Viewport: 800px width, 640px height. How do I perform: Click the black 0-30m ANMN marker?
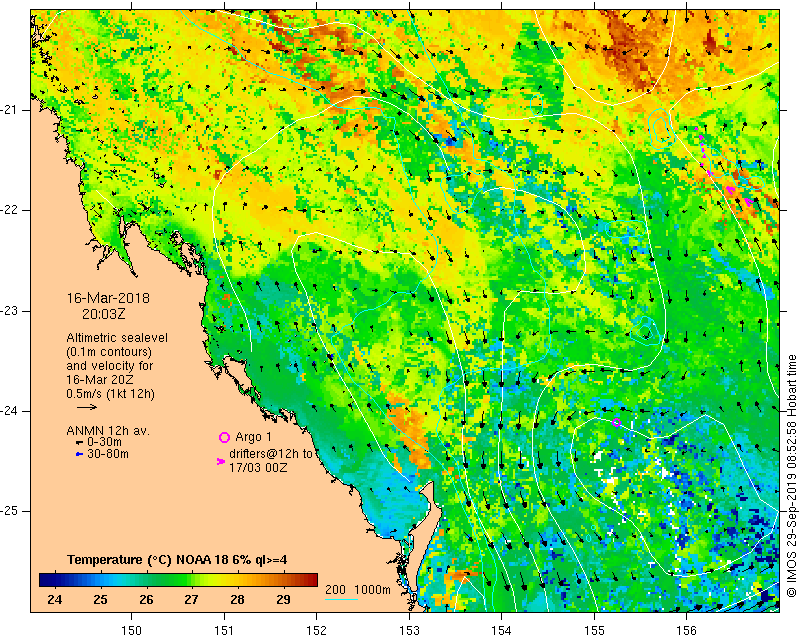[79, 444]
